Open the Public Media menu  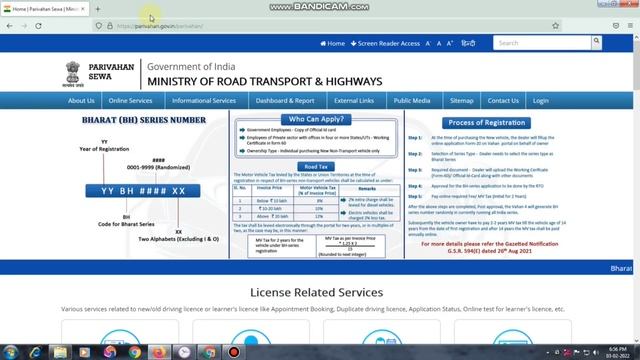click(x=412, y=100)
